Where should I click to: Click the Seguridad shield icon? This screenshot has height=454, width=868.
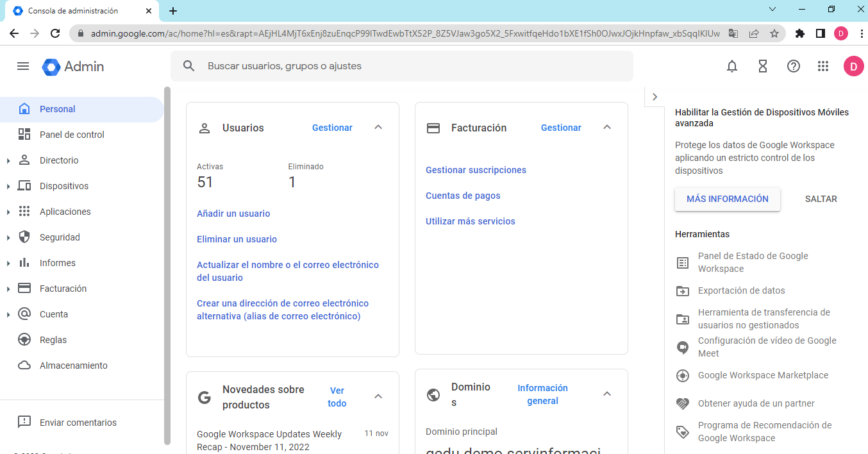pyautogui.click(x=24, y=237)
